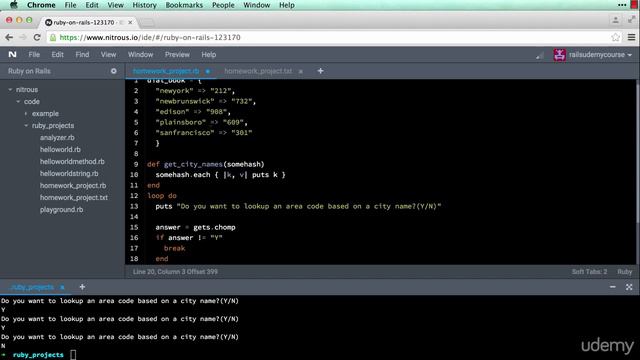This screenshot has width=640, height=360.
Task: Open helloworldmethod.rb in file tree
Action: [x=72, y=162]
